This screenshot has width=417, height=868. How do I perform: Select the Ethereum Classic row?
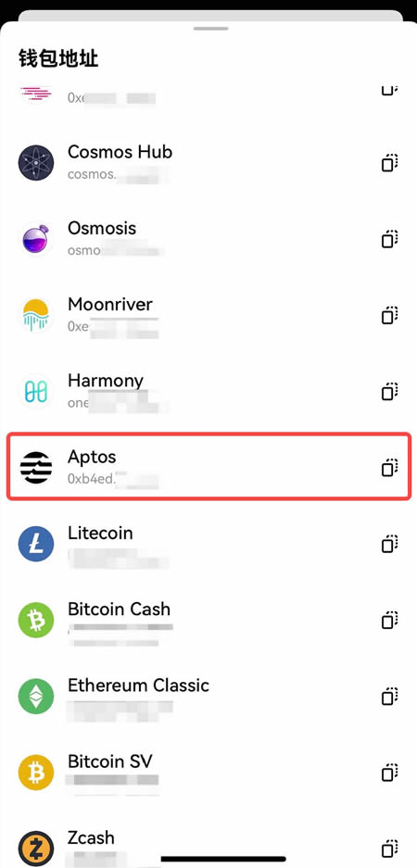pyautogui.click(x=208, y=696)
